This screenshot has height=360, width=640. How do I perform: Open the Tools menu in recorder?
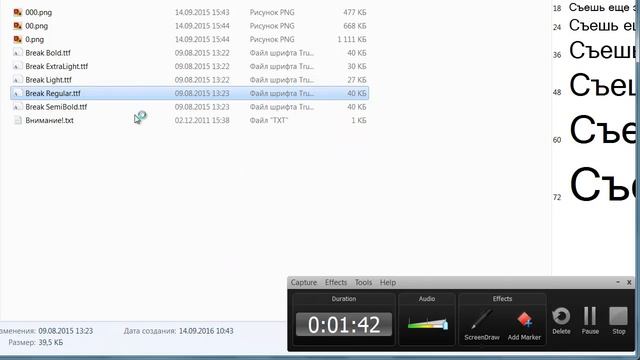(x=363, y=282)
